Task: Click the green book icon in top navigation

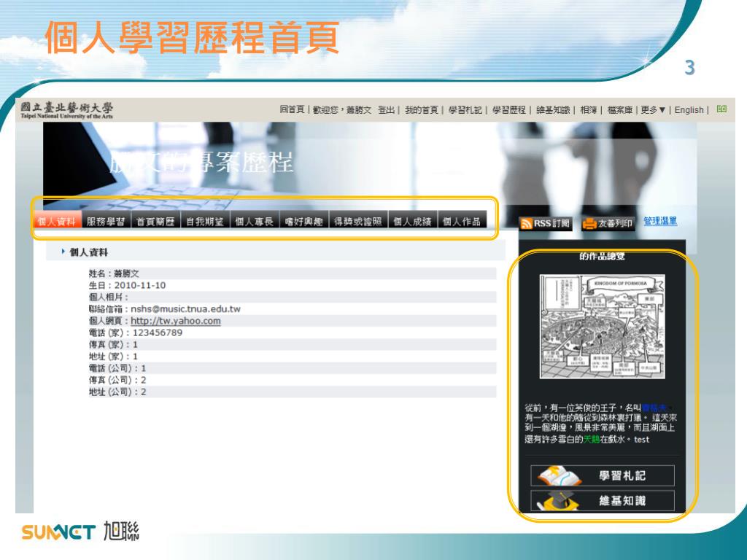Action: 721,109
